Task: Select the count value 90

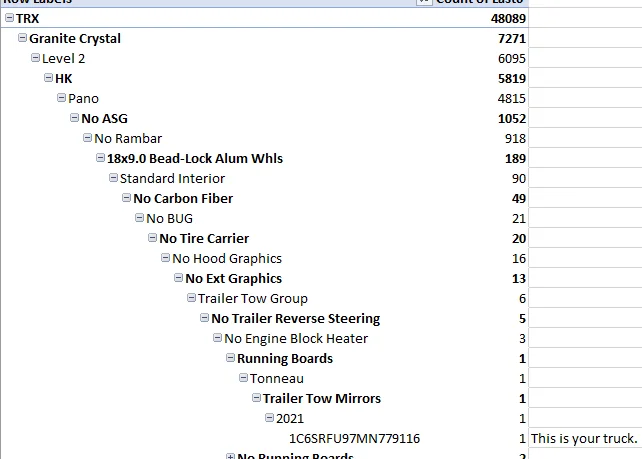Action: tap(519, 179)
